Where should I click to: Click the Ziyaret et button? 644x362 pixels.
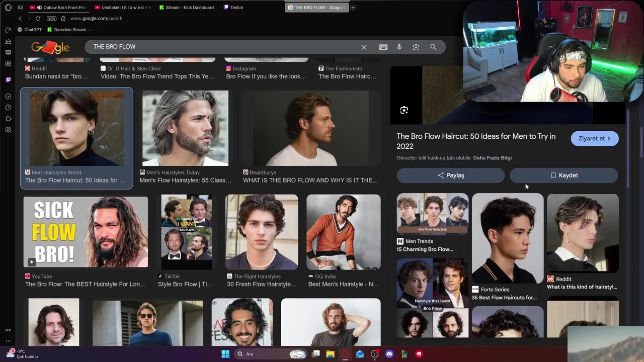(x=595, y=139)
